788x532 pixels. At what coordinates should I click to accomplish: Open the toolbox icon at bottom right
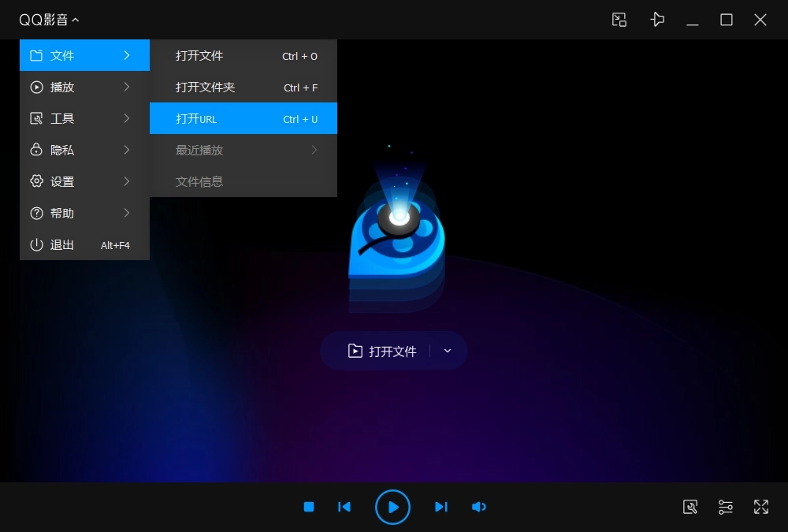[x=690, y=507]
